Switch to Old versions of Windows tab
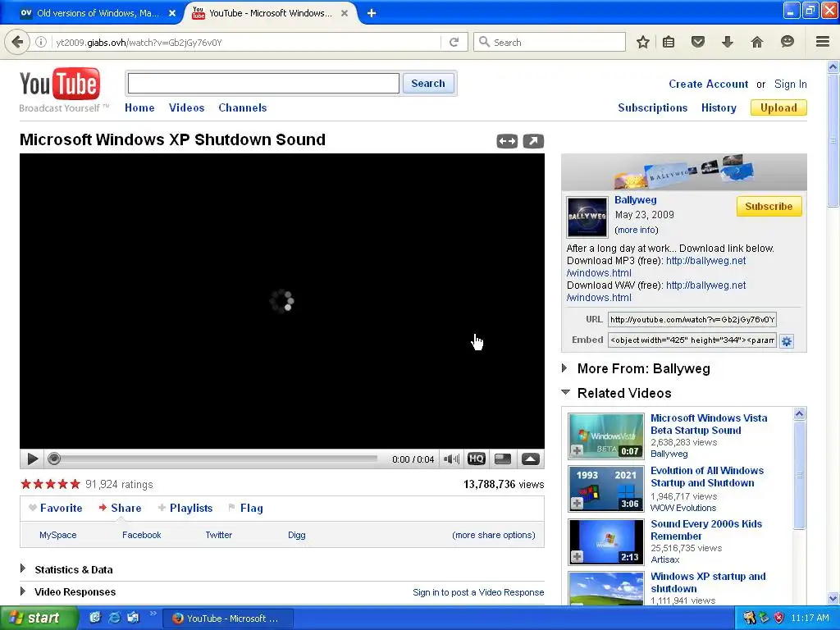Screen dimensions: 840x630 pos(98,13)
